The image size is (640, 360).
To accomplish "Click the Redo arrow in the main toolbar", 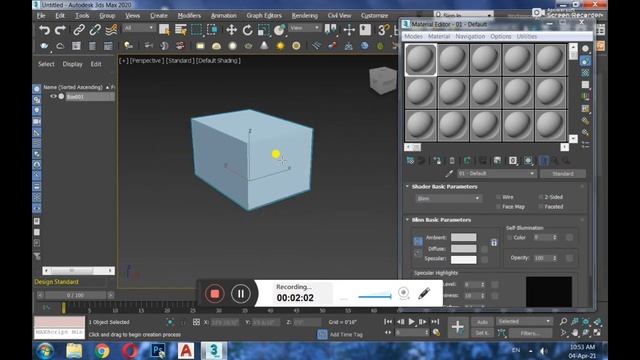I will point(60,30).
